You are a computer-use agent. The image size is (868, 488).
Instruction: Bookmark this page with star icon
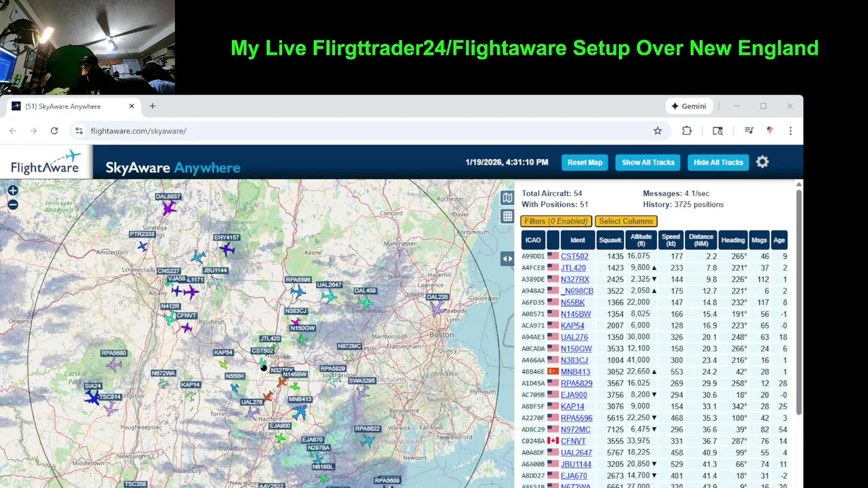pyautogui.click(x=657, y=131)
